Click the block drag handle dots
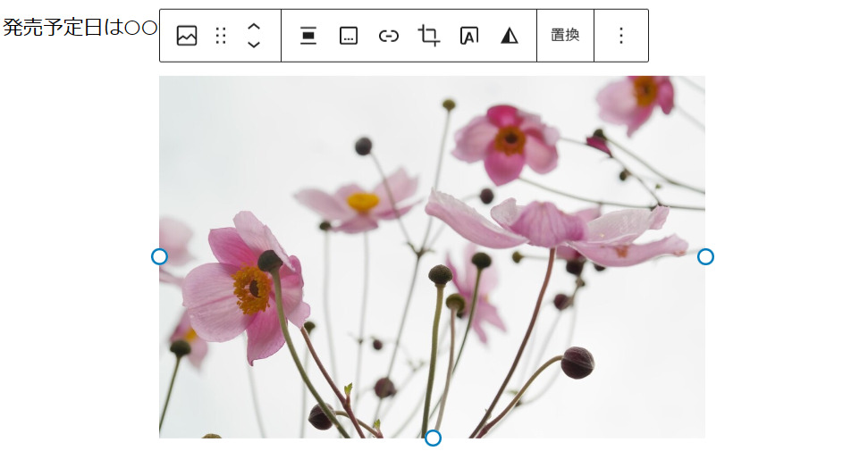 pos(221,36)
